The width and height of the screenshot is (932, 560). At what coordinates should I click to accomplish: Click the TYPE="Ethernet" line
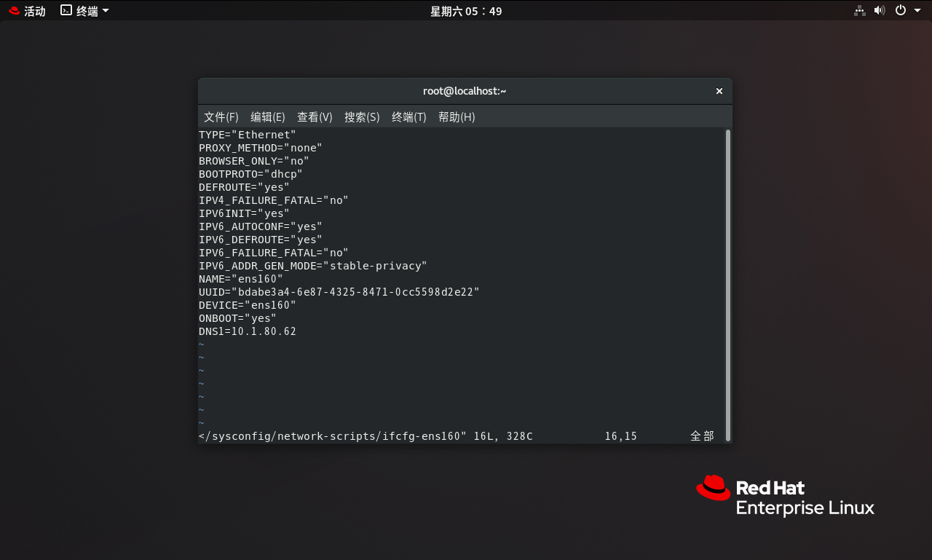[248, 135]
